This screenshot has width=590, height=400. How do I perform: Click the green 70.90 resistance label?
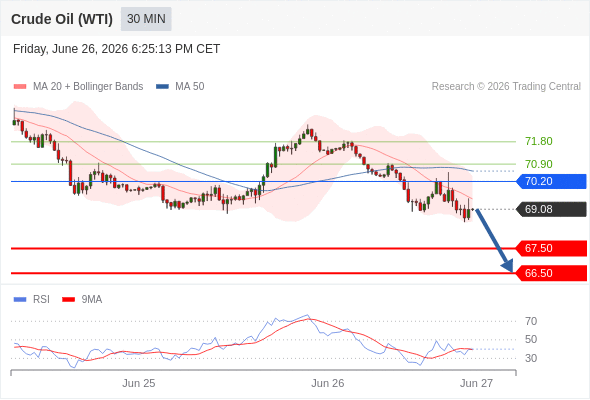click(539, 164)
